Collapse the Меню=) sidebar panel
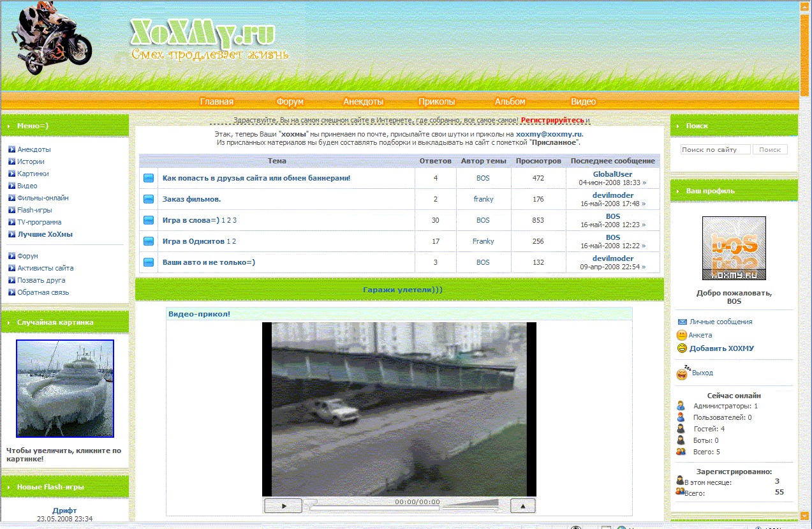Screen dimensions: 812x529 point(9,126)
